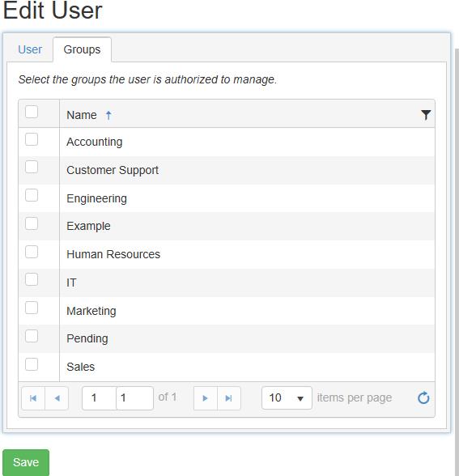459x476 pixels.
Task: Open the Name column filter icon
Action: [426, 114]
